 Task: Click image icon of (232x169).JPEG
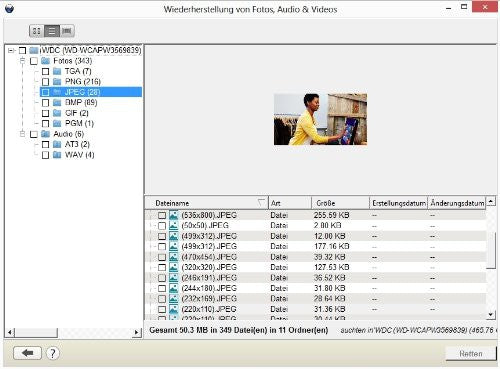[x=173, y=299]
